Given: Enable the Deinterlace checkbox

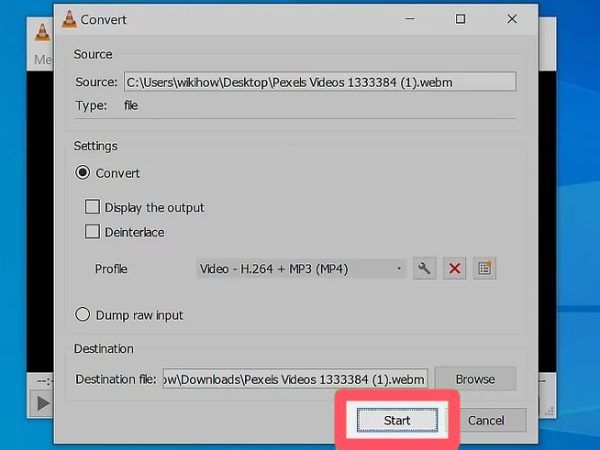Looking at the screenshot, I should 92,232.
